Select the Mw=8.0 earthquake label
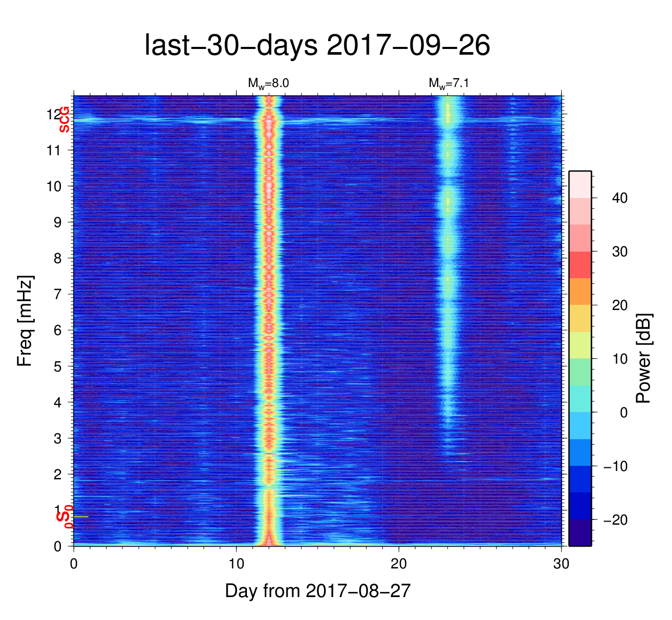 pos(268,83)
